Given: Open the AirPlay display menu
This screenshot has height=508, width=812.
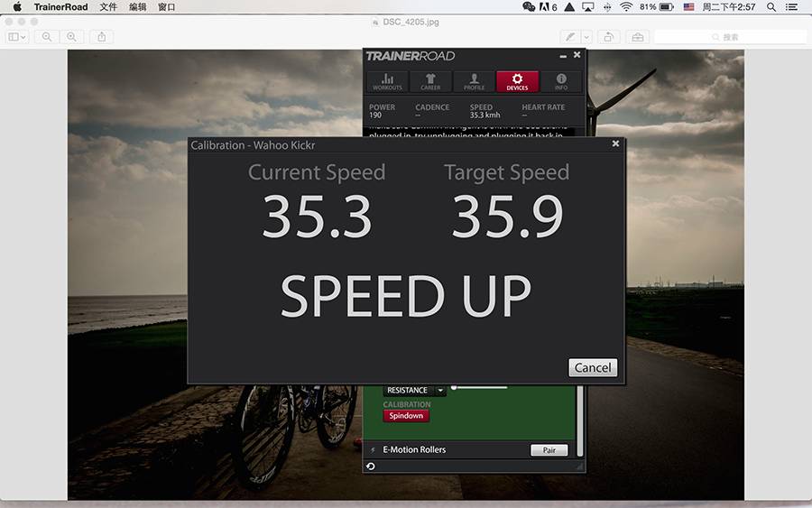Looking at the screenshot, I should click(x=587, y=6).
